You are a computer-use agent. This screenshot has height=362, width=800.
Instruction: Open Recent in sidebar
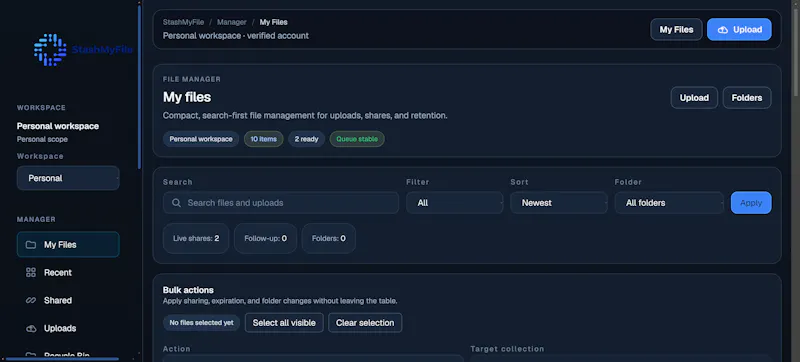68,272
